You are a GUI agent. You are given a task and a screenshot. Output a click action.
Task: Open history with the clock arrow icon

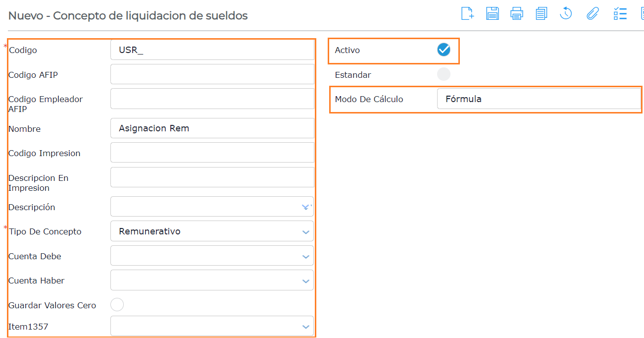tap(566, 14)
